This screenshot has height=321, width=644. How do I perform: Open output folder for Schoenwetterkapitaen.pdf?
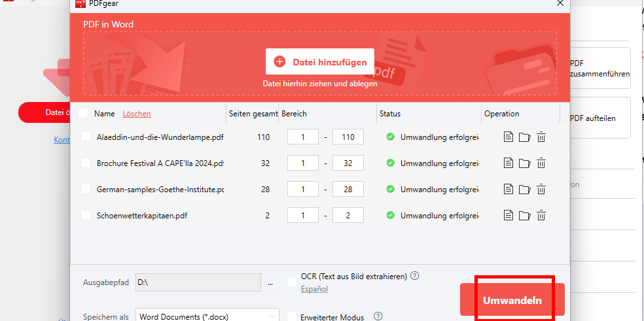click(x=524, y=215)
